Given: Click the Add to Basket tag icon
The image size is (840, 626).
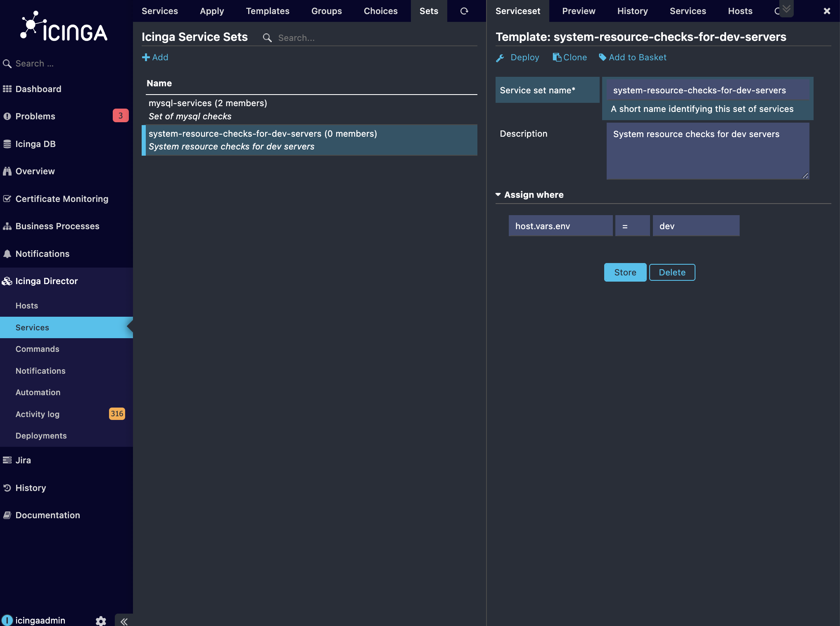Looking at the screenshot, I should [x=603, y=57].
